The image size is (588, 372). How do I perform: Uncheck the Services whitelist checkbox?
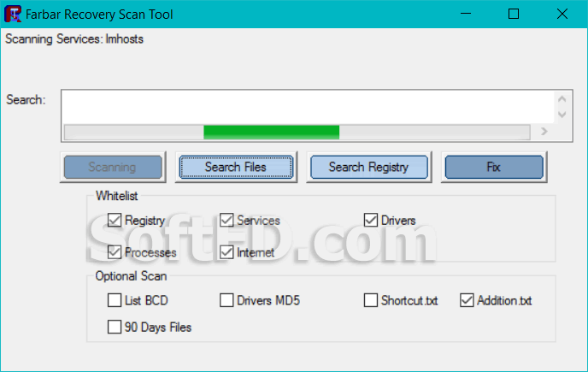point(226,220)
